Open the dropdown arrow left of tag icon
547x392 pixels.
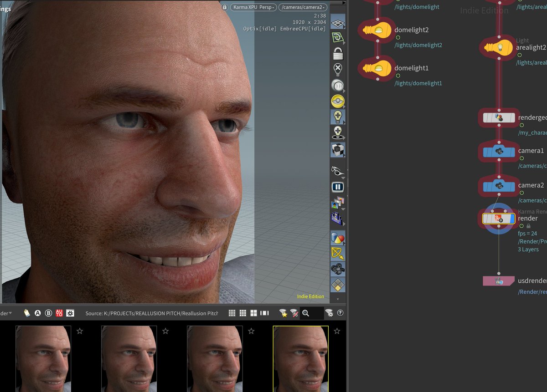point(10,313)
